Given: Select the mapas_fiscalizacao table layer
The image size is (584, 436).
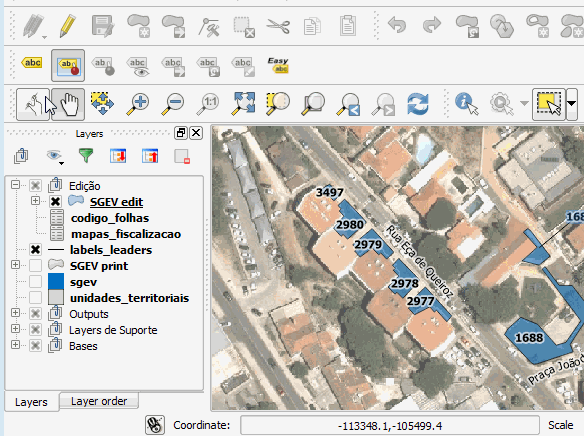Looking at the screenshot, I should [126, 234].
